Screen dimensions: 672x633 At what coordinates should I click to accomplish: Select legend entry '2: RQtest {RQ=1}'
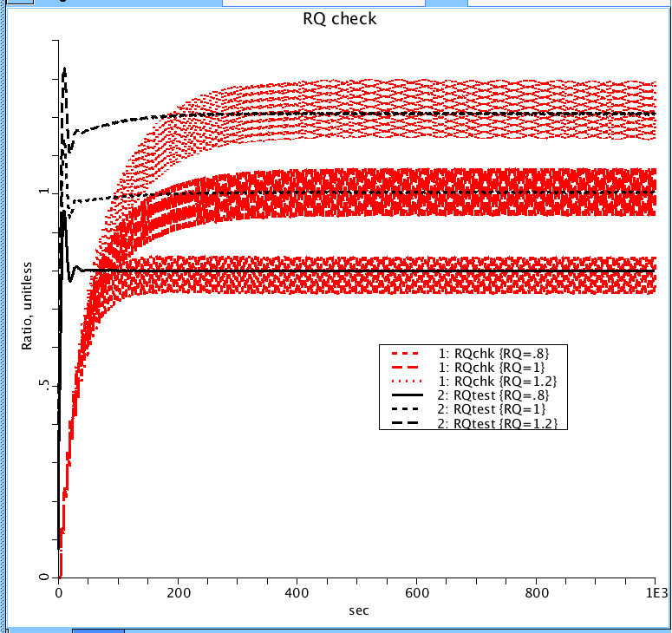coord(491,409)
